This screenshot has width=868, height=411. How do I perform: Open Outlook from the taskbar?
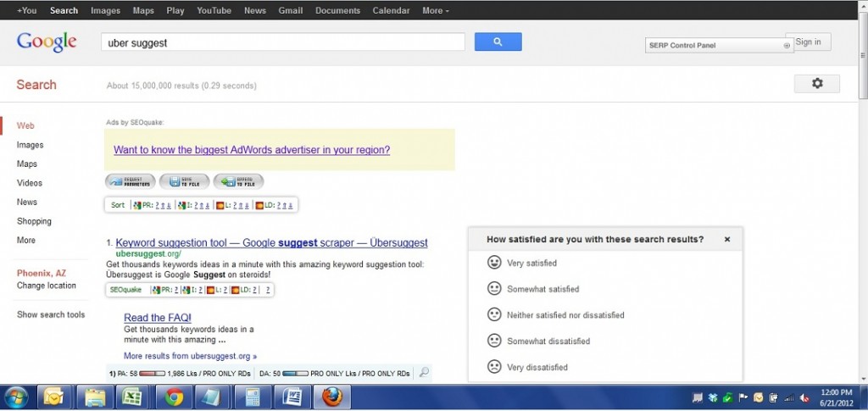pos(53,397)
